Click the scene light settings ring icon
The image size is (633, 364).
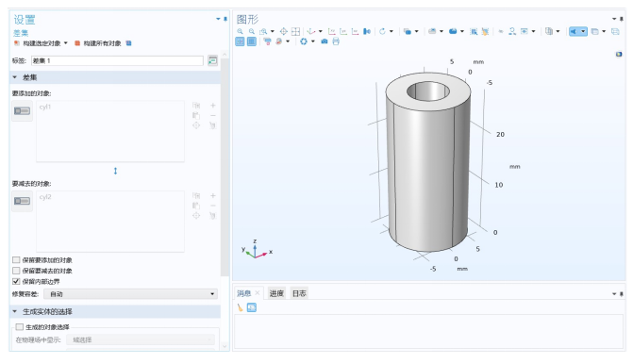(x=304, y=41)
